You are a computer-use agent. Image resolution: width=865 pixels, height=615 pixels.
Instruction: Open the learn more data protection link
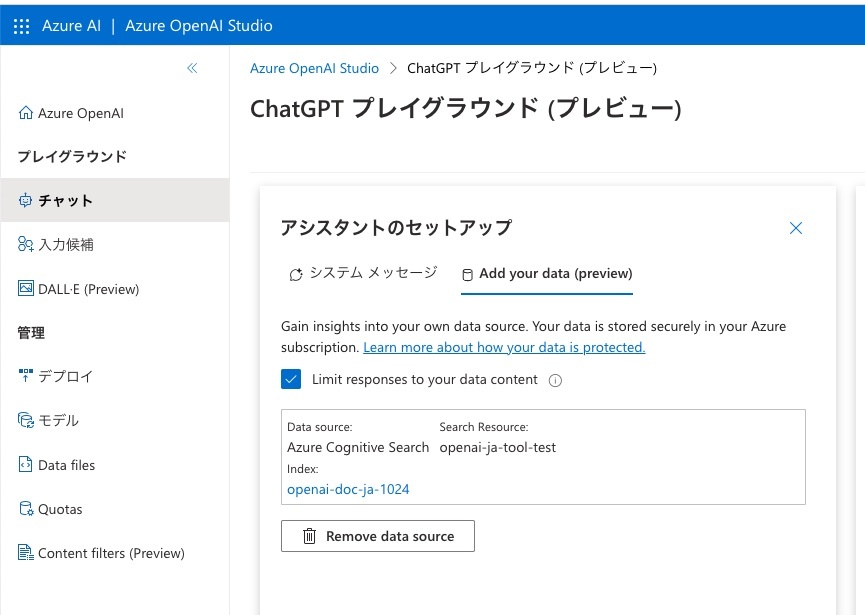(504, 347)
